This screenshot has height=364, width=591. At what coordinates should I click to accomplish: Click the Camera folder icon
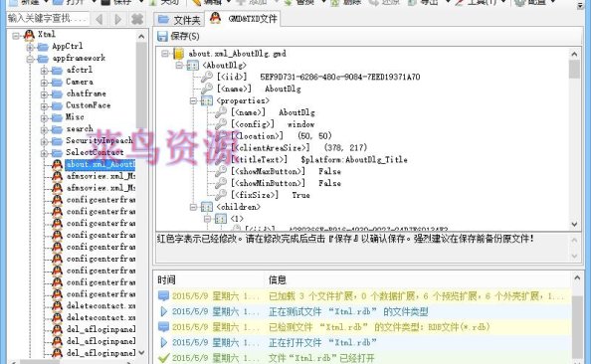57,83
